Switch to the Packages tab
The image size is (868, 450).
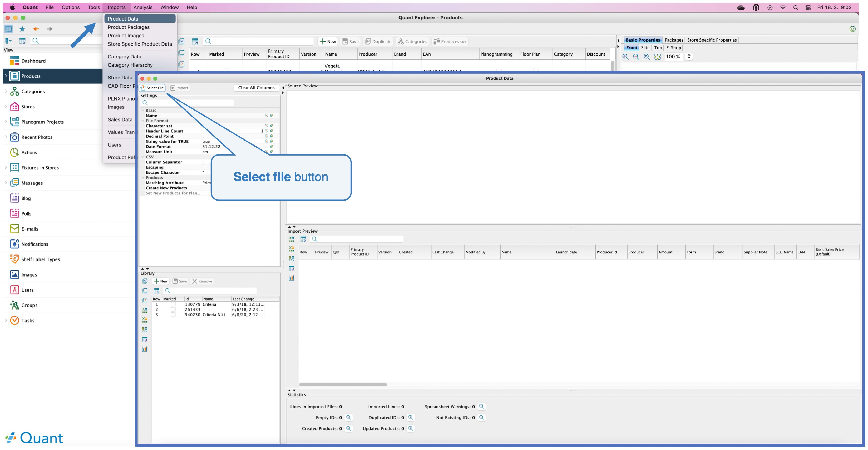tap(674, 40)
